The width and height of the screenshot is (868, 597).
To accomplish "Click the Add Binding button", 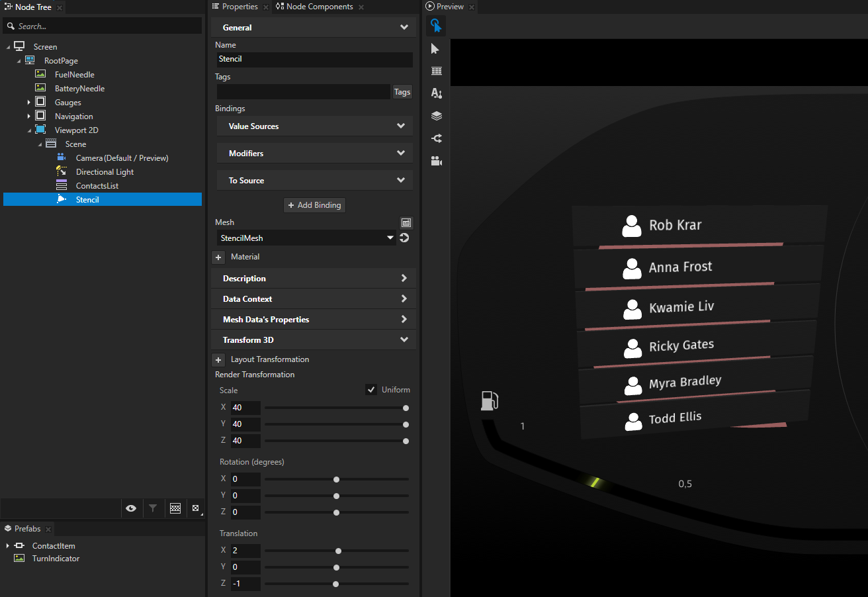I will coord(314,205).
